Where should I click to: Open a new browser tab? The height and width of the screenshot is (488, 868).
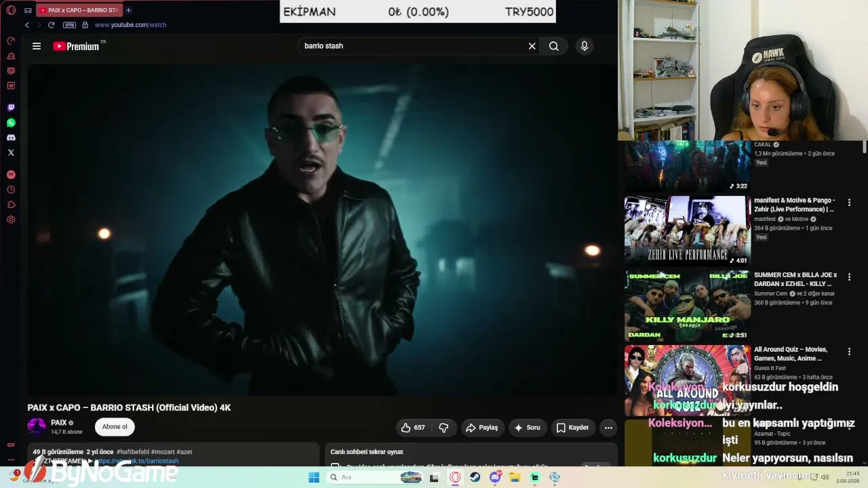click(x=128, y=10)
